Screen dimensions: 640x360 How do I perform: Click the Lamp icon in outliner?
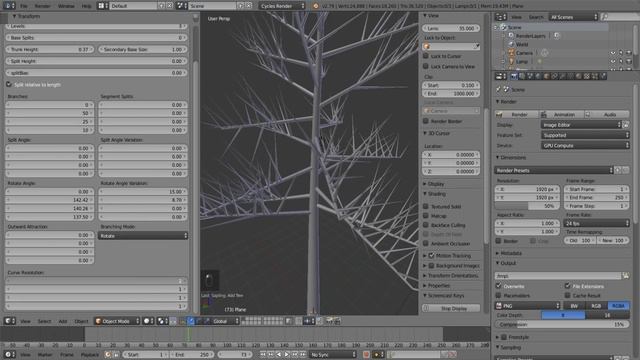pyautogui.click(x=511, y=62)
